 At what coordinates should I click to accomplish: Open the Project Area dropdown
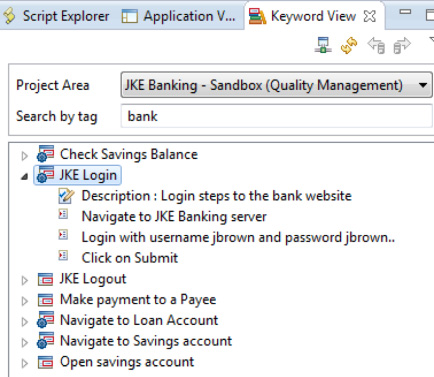pos(276,85)
